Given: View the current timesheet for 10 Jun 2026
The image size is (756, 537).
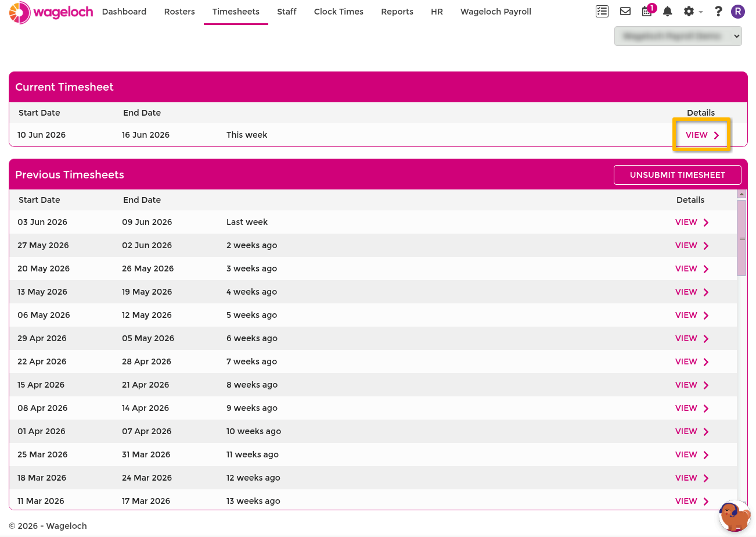Looking at the screenshot, I should [701, 135].
